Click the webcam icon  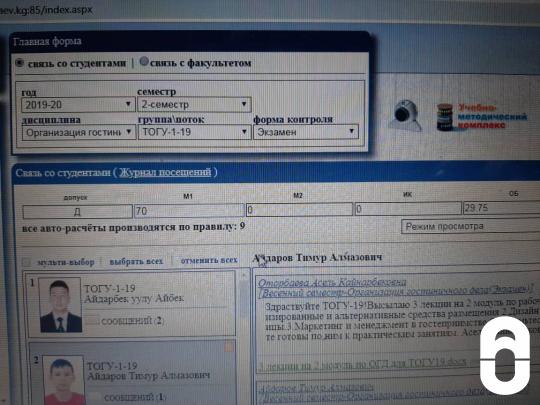click(x=406, y=115)
